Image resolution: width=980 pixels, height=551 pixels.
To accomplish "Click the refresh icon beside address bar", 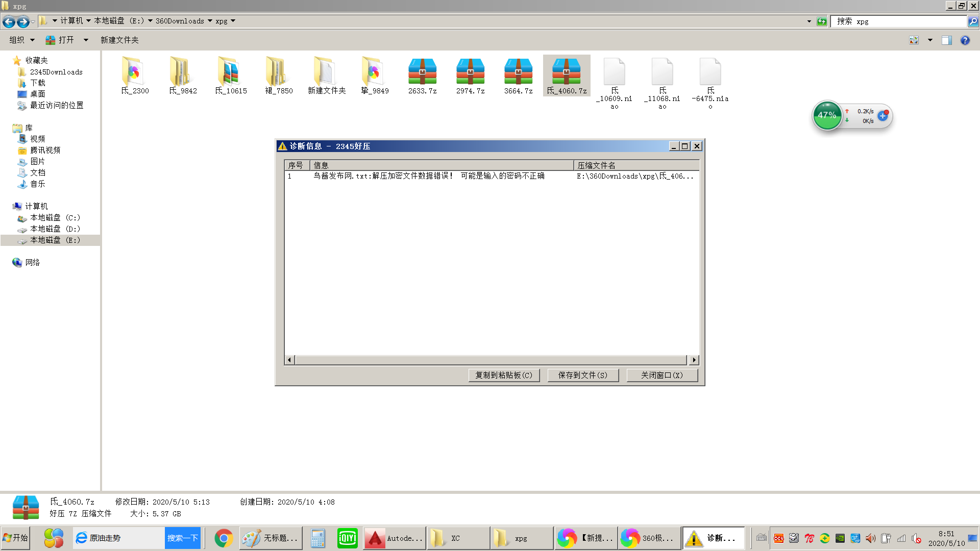I will (x=822, y=21).
